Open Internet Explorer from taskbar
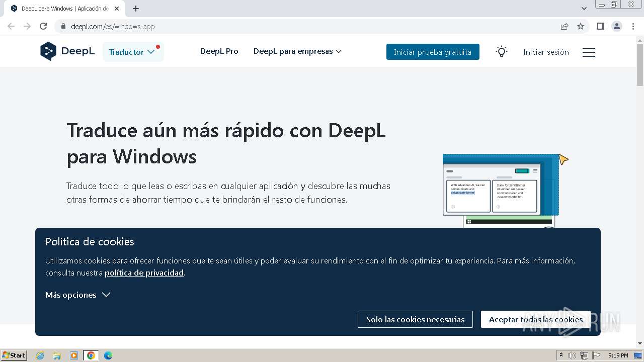 point(40,355)
